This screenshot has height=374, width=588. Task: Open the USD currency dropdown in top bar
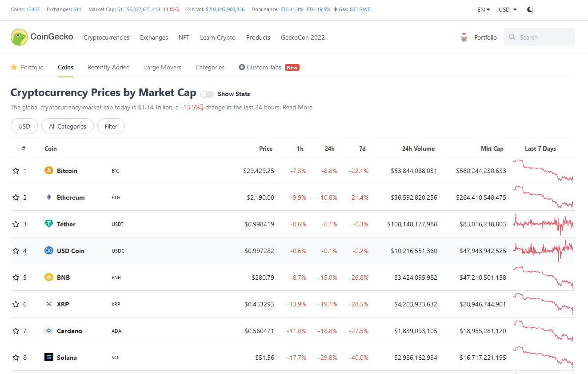point(508,9)
